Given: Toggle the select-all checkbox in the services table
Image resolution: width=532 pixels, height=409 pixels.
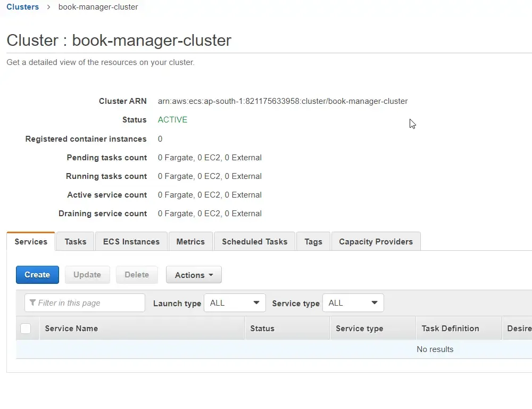Looking at the screenshot, I should 27,329.
